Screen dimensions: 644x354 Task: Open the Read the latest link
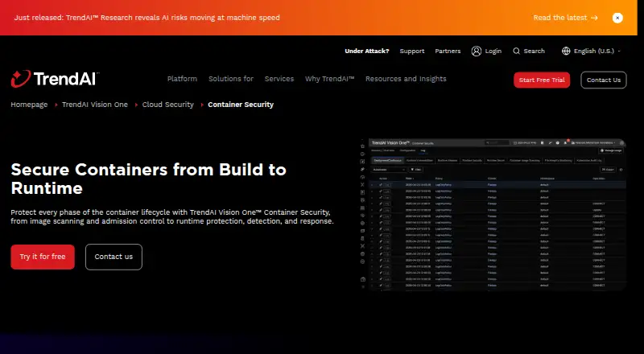pos(565,18)
